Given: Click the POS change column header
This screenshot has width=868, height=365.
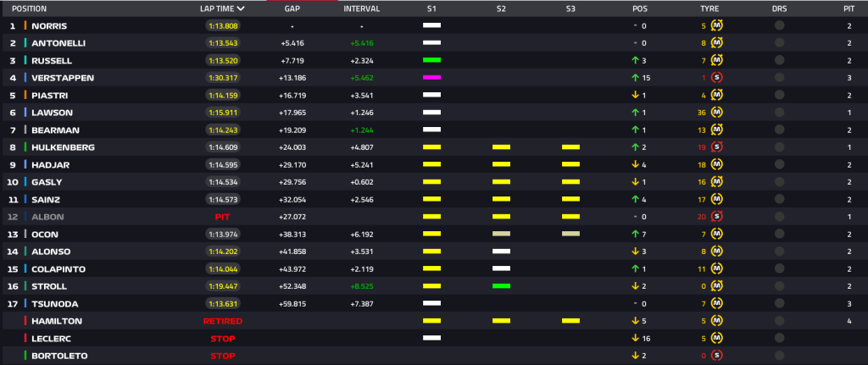Looking at the screenshot, I should click(640, 8).
